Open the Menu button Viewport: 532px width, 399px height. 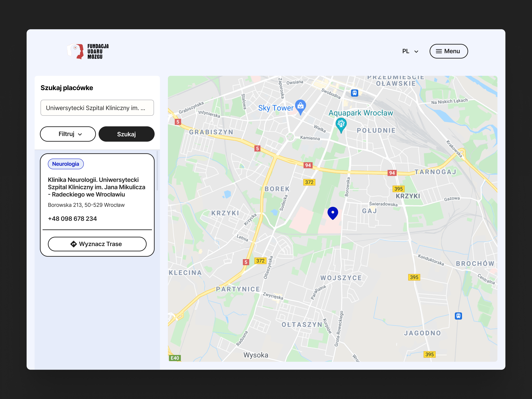click(x=449, y=51)
